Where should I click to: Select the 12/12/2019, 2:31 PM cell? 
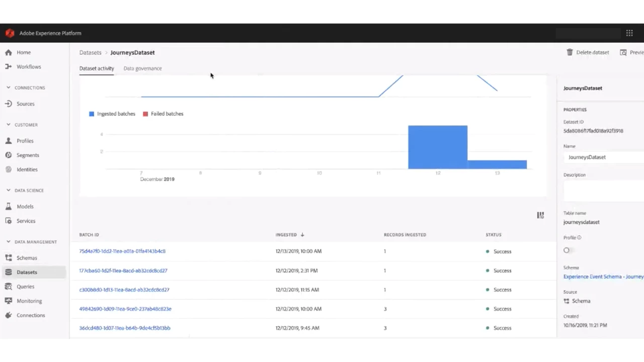tap(296, 270)
